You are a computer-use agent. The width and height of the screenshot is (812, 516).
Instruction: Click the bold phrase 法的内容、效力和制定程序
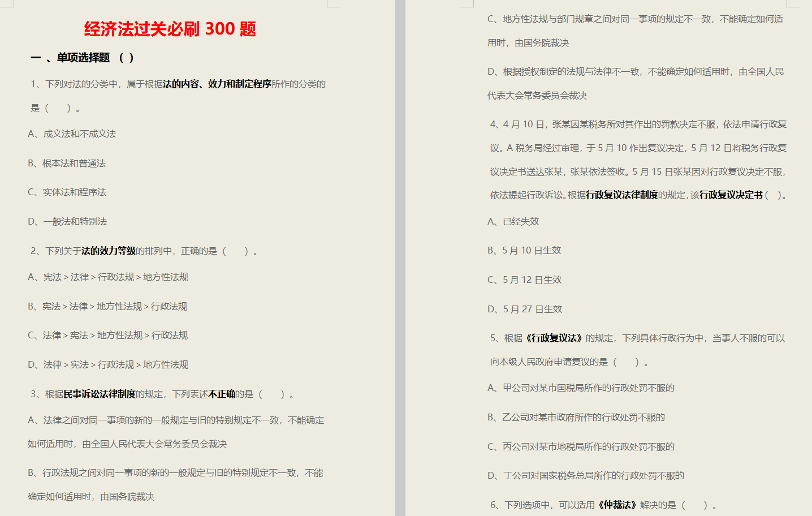(217, 84)
